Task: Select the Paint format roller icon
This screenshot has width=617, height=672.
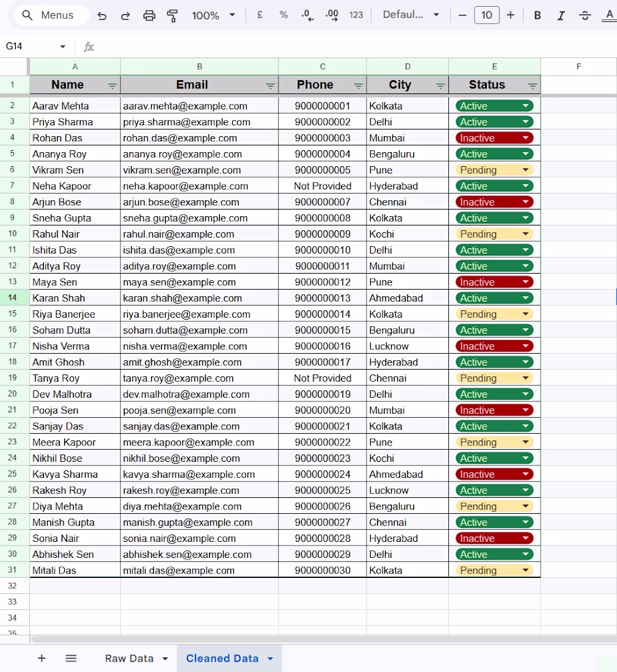Action: click(x=172, y=16)
